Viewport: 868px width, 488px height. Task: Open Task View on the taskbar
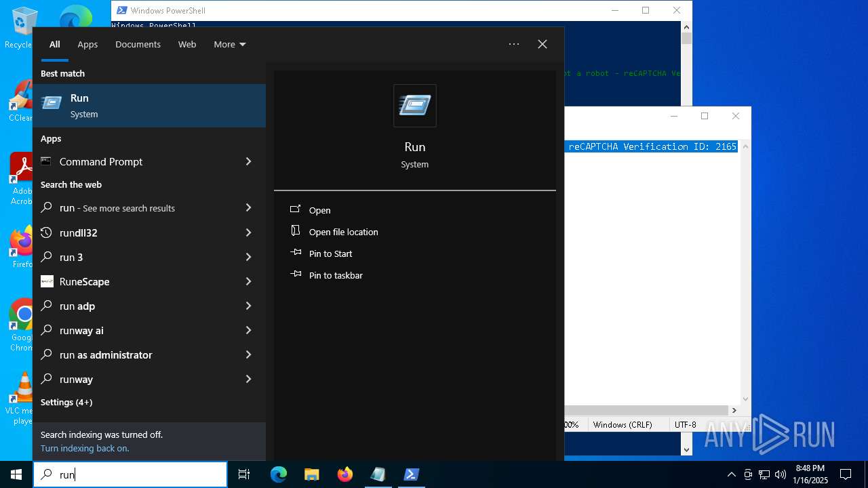[x=244, y=474]
